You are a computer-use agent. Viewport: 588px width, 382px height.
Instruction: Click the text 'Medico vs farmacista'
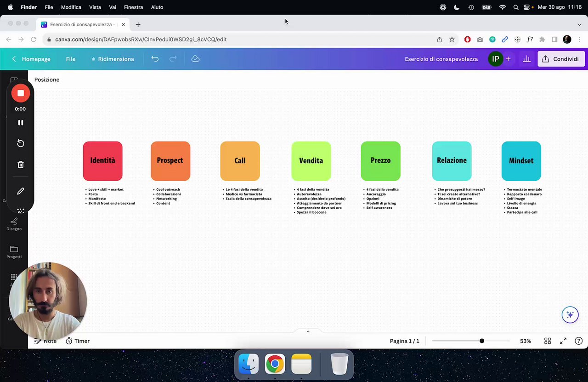point(244,194)
